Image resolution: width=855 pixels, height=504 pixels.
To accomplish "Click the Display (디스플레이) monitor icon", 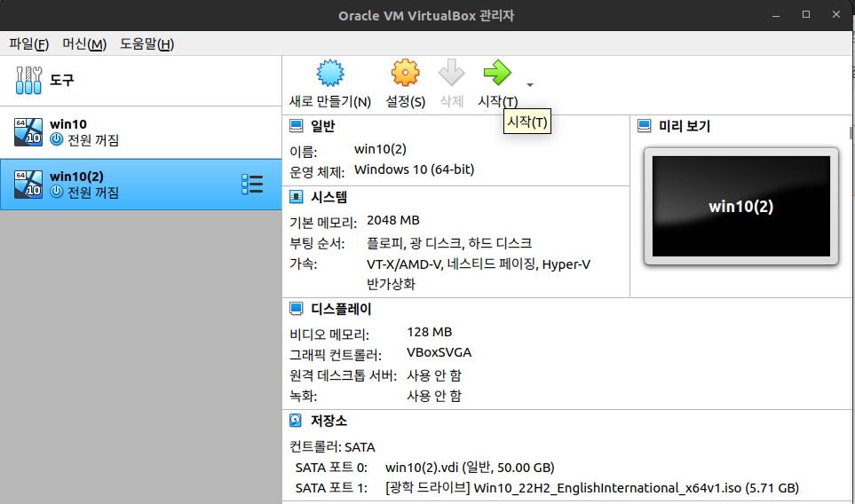I will (296, 309).
